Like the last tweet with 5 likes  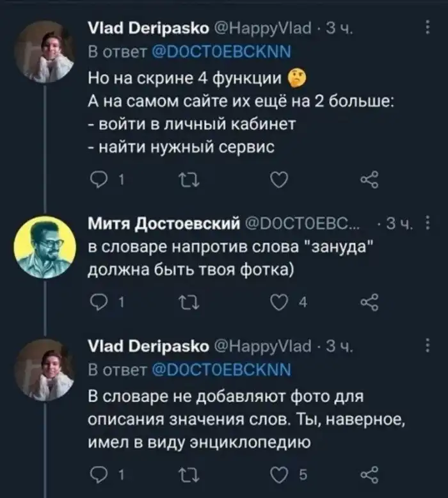pos(277,474)
